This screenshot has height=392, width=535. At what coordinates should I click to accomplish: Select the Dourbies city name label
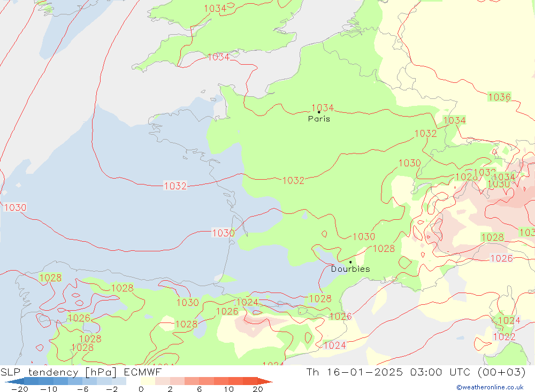[x=350, y=269]
